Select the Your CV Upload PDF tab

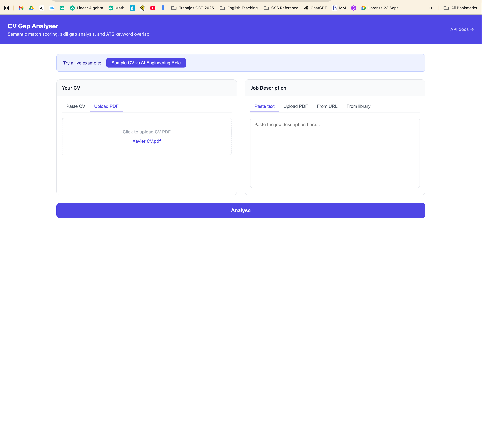pos(106,106)
